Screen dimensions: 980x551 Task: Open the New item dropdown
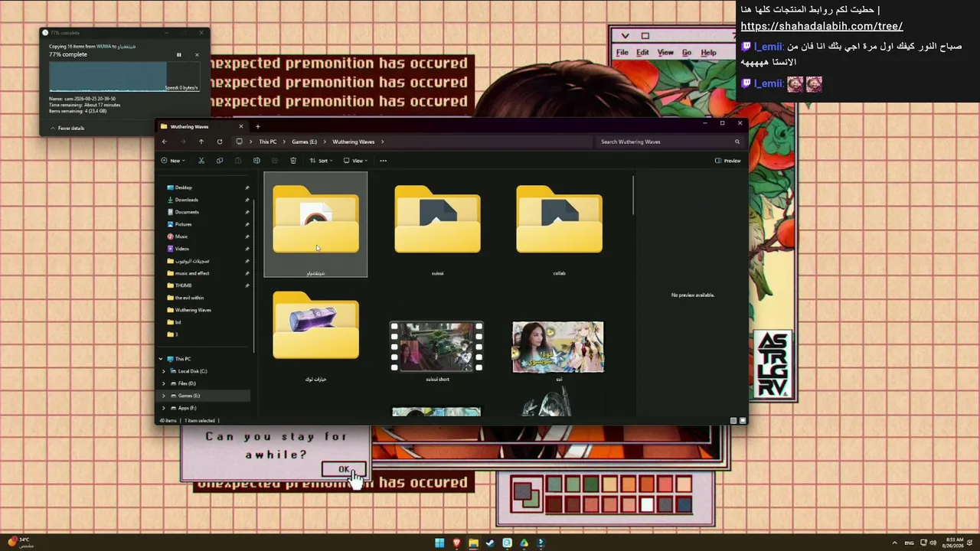click(174, 161)
